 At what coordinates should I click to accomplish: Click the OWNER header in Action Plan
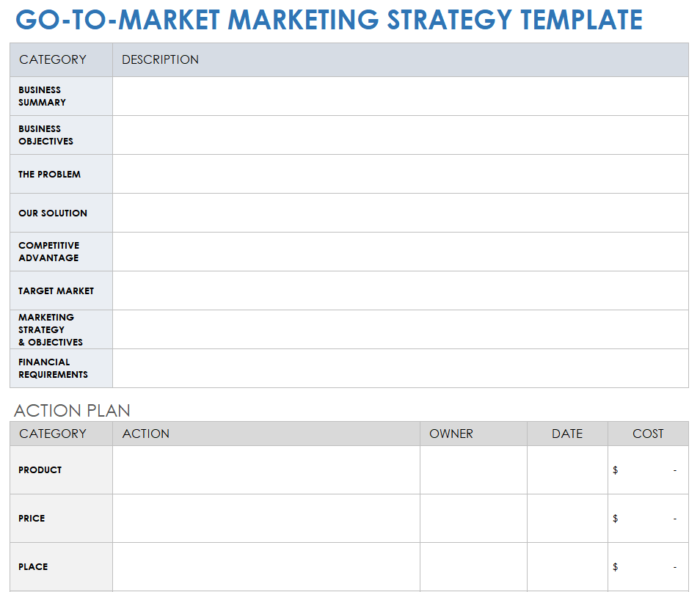[x=451, y=434]
